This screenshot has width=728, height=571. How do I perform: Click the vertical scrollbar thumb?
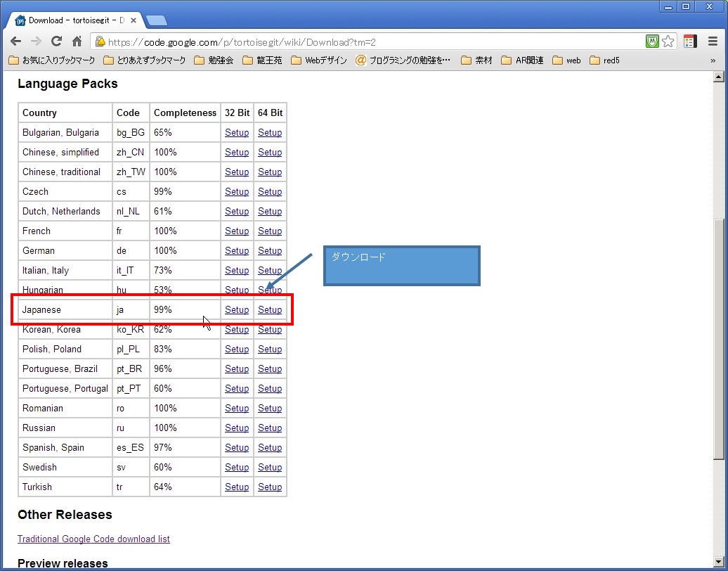718,339
